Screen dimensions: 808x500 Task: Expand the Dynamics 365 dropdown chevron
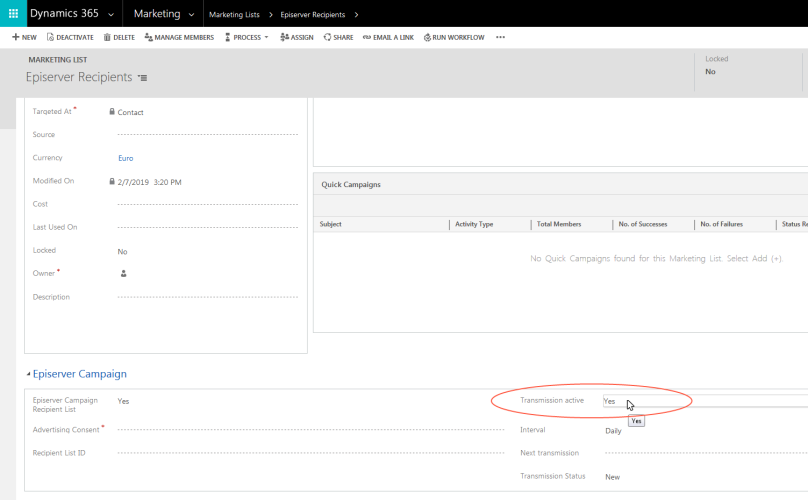pos(111,14)
